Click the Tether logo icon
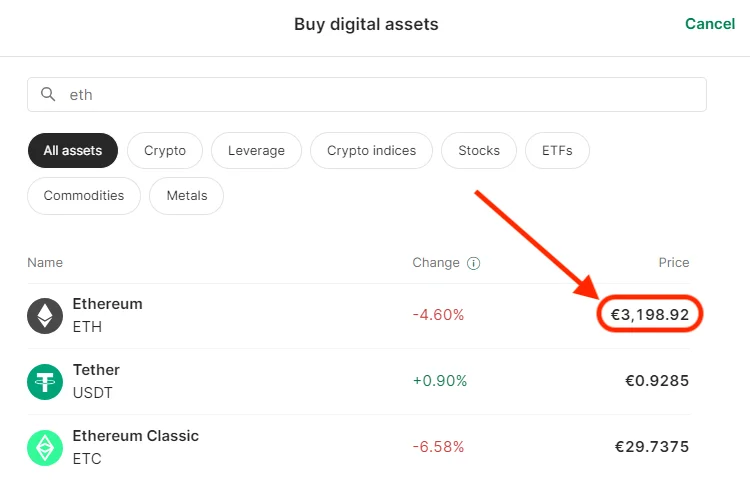Screen dimensions: 750x480 pyautogui.click(x=45, y=382)
